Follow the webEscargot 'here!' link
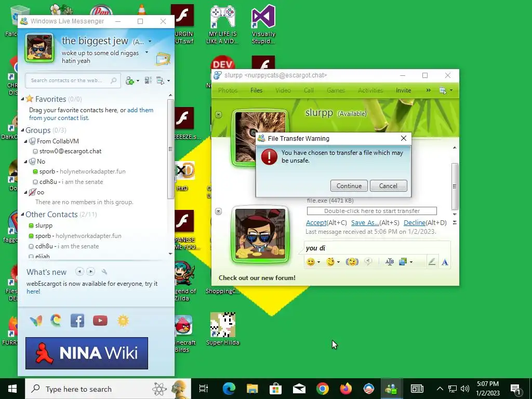The width and height of the screenshot is (532, 399). (x=33, y=291)
